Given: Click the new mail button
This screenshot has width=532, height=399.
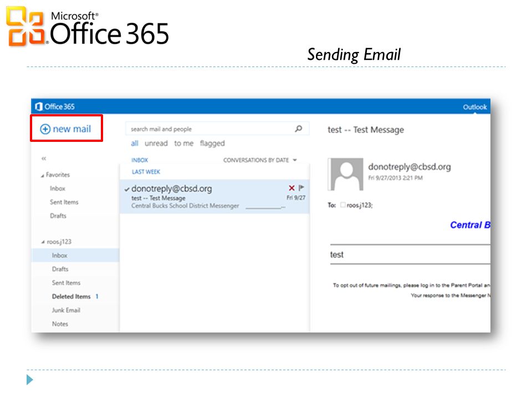Looking at the screenshot, I should click(x=65, y=129).
